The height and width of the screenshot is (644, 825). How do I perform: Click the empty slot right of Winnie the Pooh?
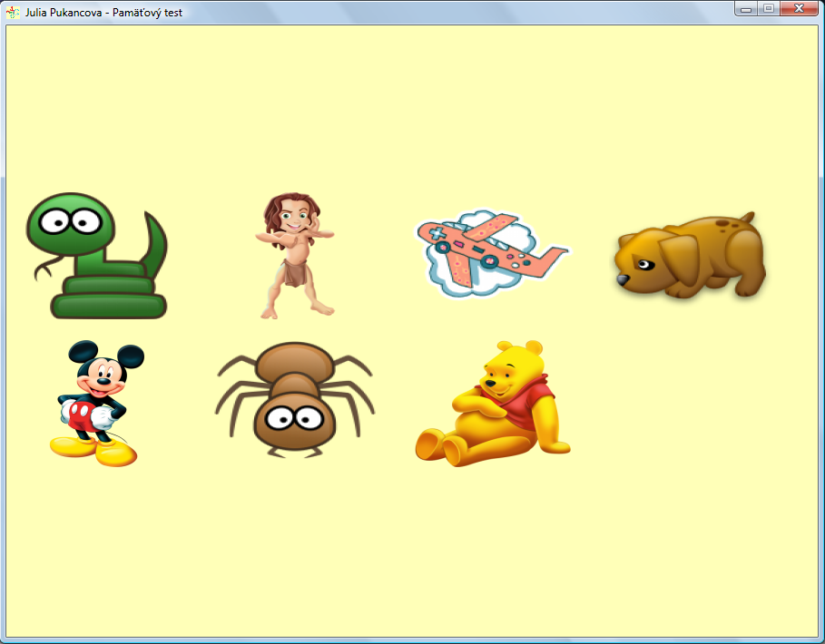[690, 403]
